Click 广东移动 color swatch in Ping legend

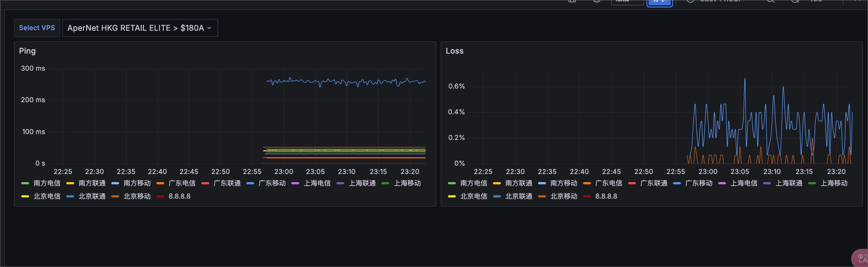pyautogui.click(x=250, y=183)
